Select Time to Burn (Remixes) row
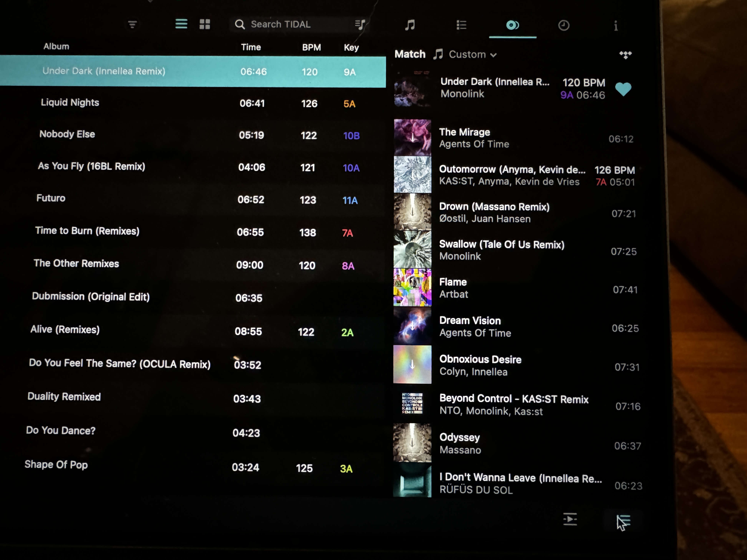This screenshot has height=560, width=747. coord(192,232)
